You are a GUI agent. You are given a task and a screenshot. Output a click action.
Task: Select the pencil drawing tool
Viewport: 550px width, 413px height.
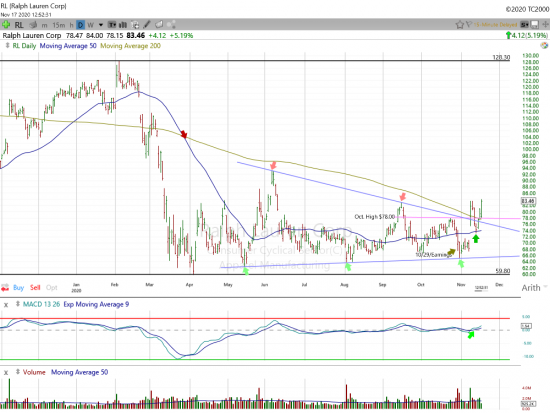click(x=147, y=24)
